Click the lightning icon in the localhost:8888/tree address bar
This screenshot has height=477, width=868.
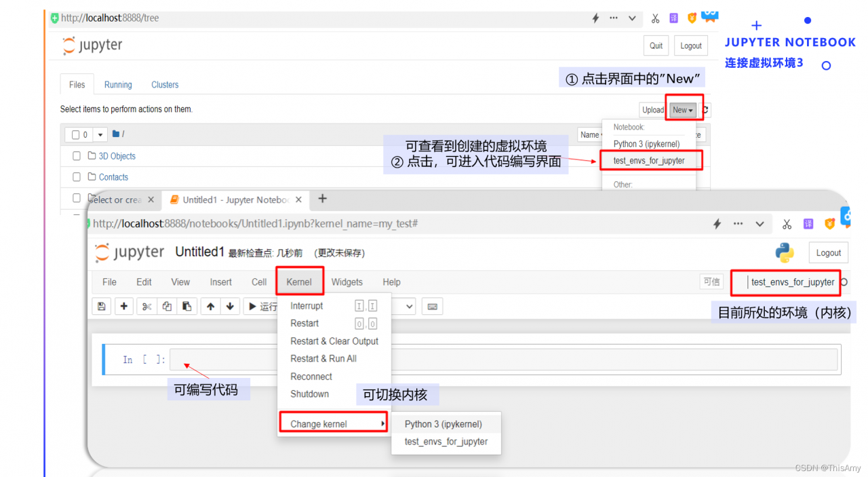coord(595,18)
